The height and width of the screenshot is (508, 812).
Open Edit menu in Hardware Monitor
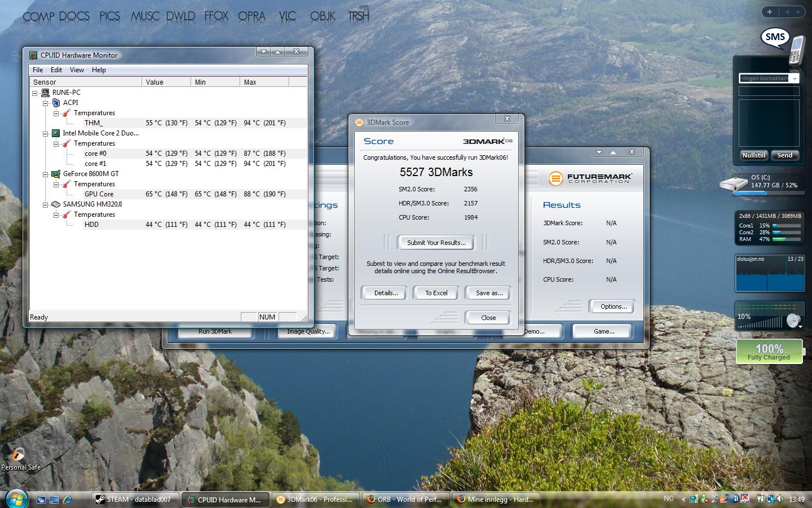pyautogui.click(x=56, y=70)
